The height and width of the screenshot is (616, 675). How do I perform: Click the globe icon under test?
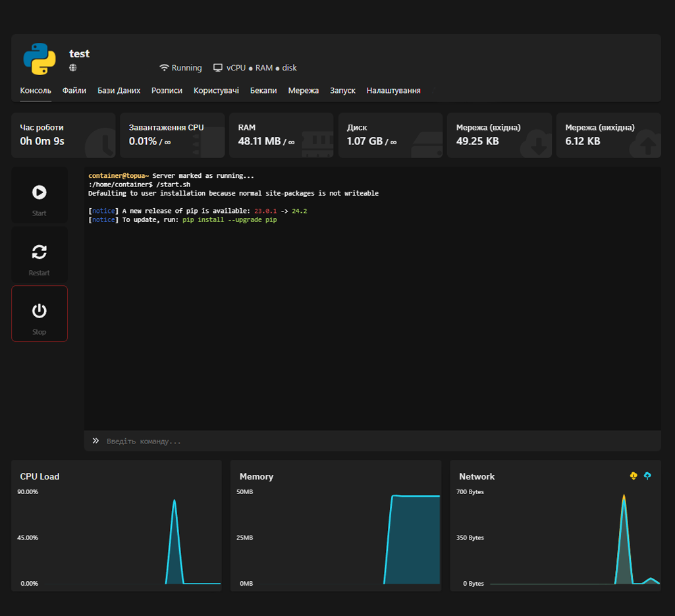pyautogui.click(x=73, y=68)
